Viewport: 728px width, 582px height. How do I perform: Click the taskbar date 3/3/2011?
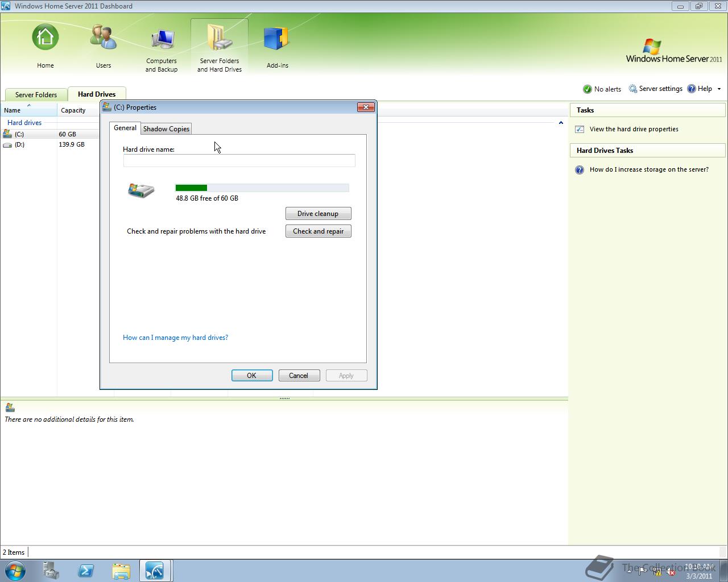pos(699,576)
